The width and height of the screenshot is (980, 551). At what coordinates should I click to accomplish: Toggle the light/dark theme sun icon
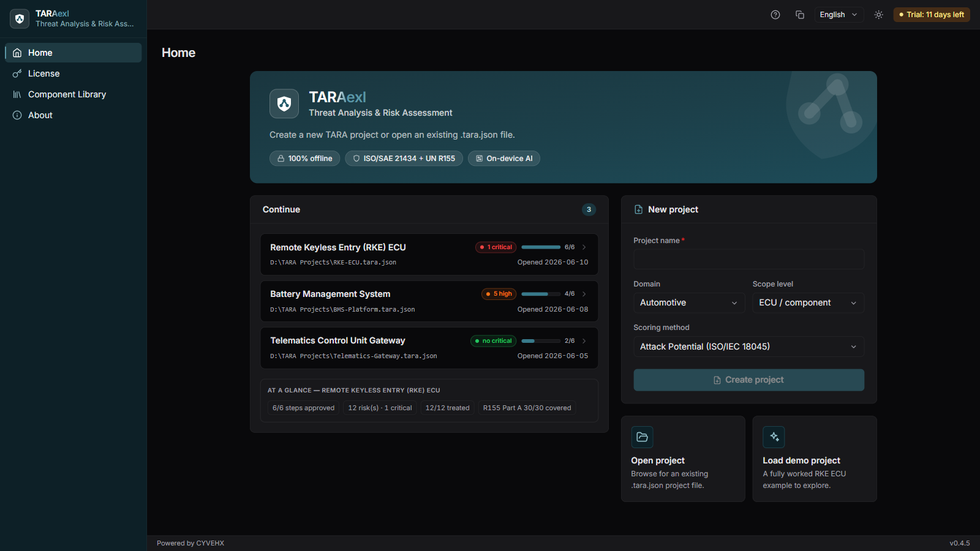pos(879,15)
